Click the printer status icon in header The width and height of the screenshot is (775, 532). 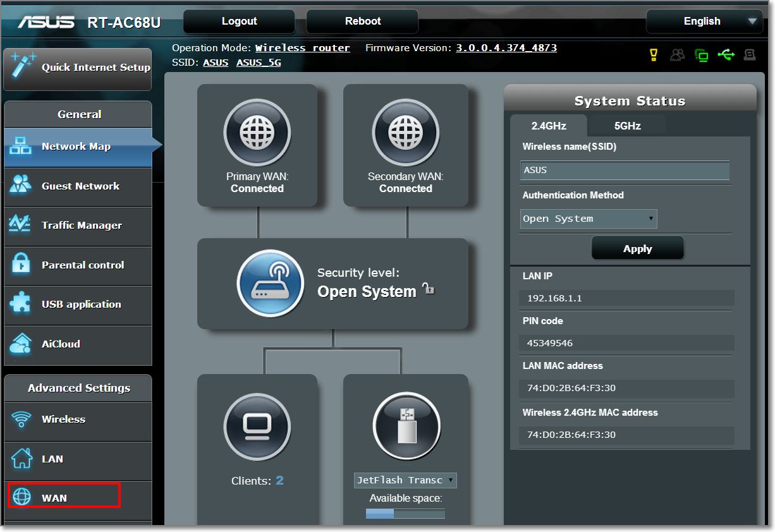(750, 55)
